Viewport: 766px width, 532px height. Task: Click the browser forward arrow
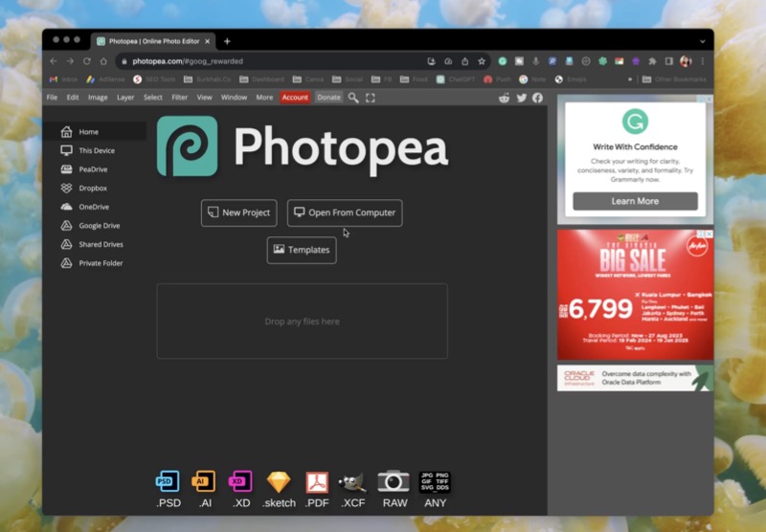click(x=70, y=61)
